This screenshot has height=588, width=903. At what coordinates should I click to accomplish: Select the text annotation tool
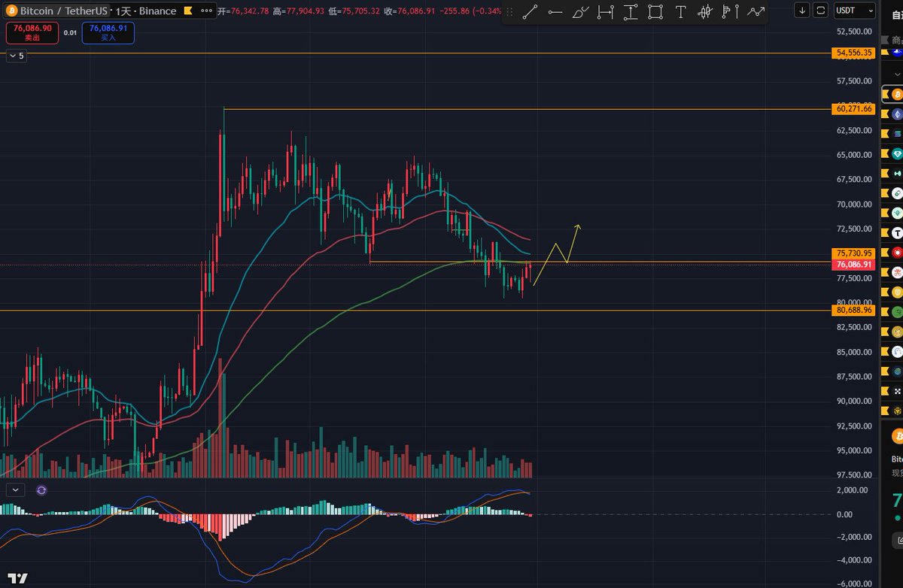pyautogui.click(x=680, y=11)
